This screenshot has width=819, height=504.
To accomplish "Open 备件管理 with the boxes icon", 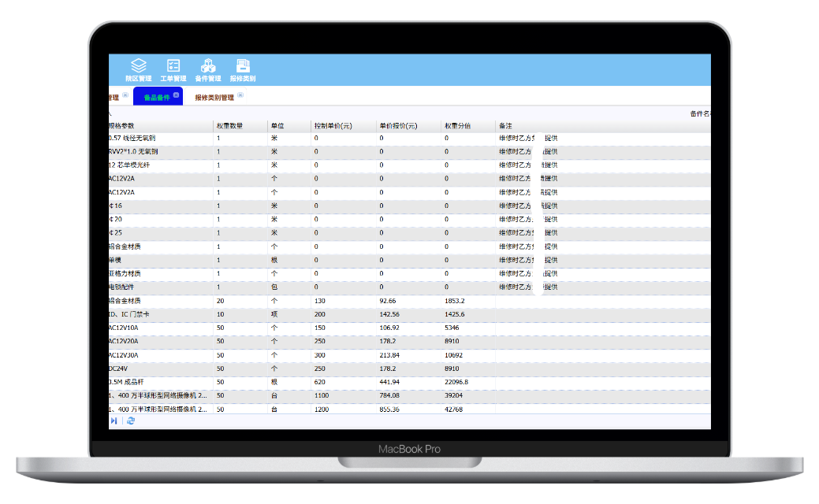I will [208, 69].
